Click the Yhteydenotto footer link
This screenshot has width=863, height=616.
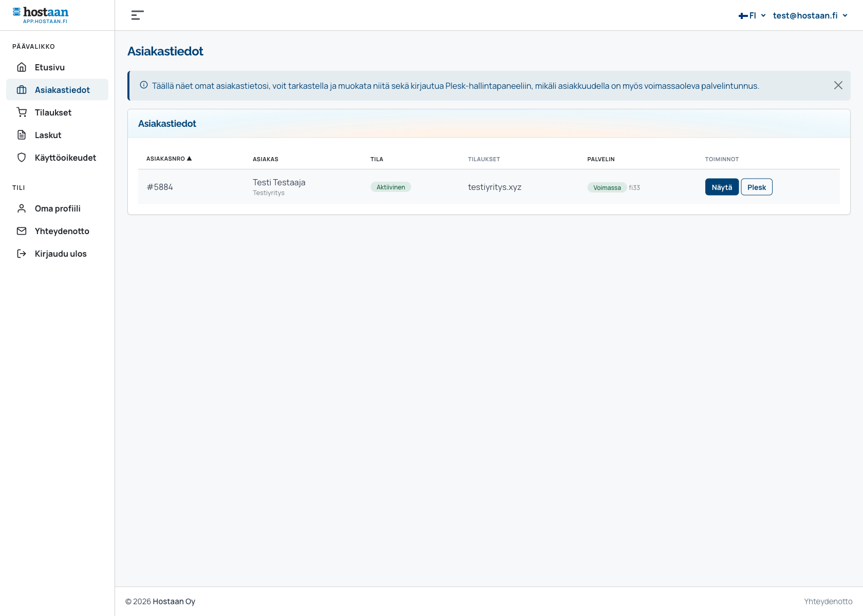click(x=828, y=602)
